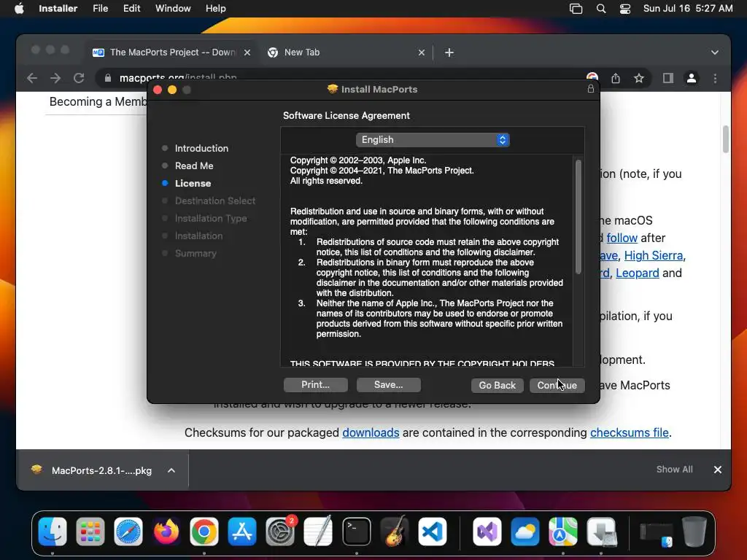
Task: Launch Safari from the Dock
Action: click(128, 532)
